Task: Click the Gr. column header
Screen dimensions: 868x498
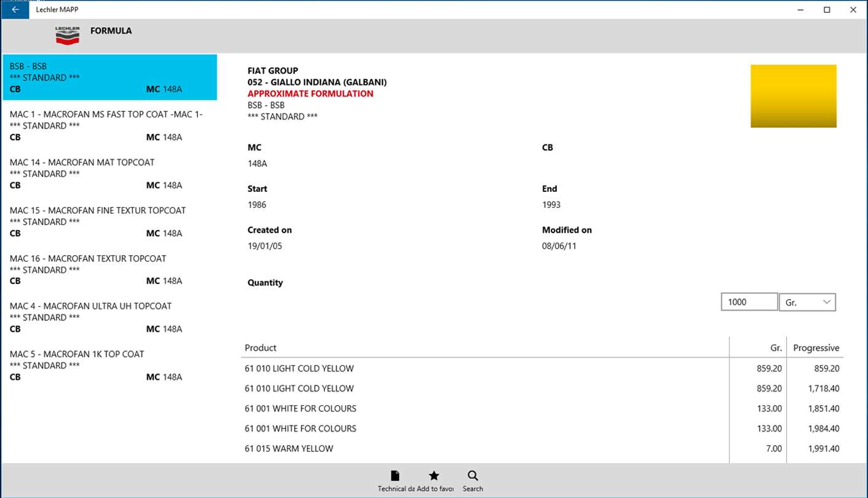Action: pyautogui.click(x=776, y=348)
